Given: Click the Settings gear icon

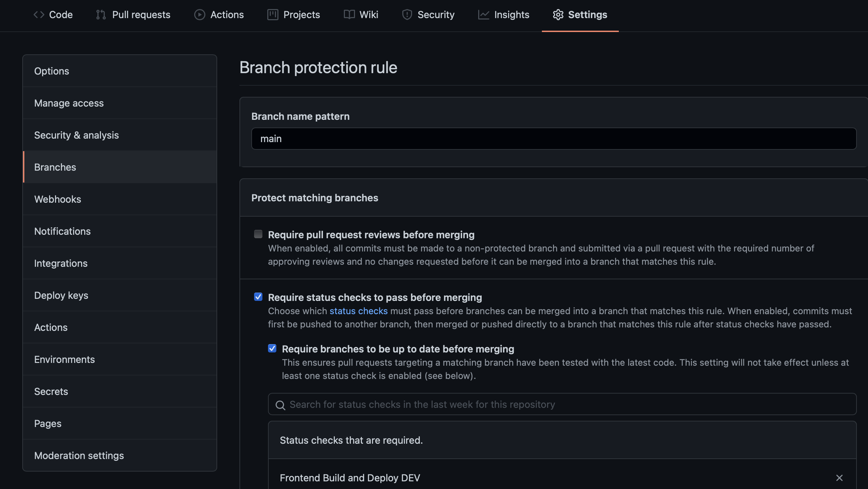Looking at the screenshot, I should 558,15.
